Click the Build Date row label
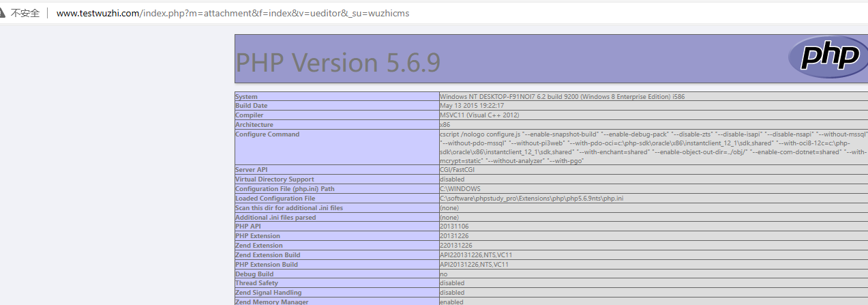Screen dimensions: 868x305 [252, 106]
